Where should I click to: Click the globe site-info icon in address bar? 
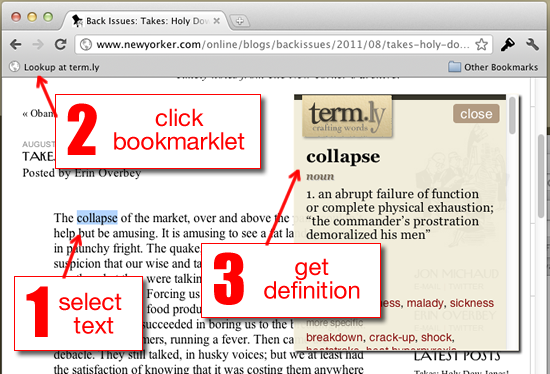click(x=86, y=45)
